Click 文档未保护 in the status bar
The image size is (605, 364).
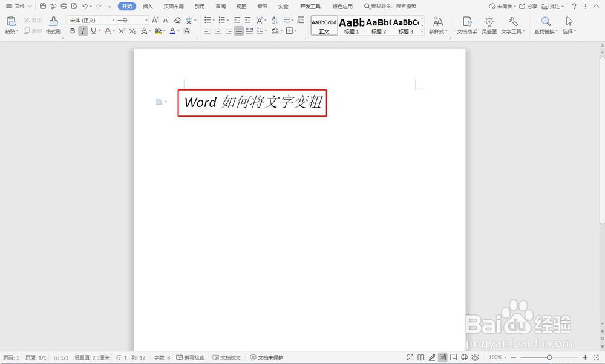(267, 357)
